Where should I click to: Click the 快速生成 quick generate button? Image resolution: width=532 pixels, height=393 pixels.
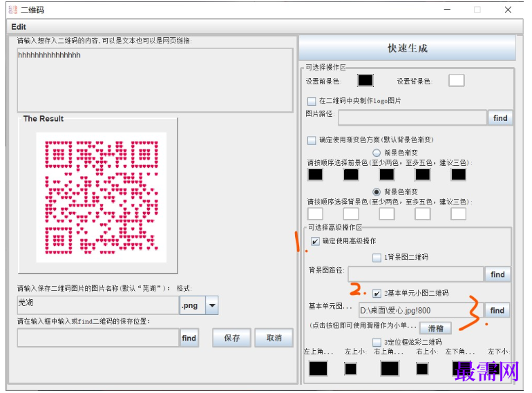tap(408, 48)
